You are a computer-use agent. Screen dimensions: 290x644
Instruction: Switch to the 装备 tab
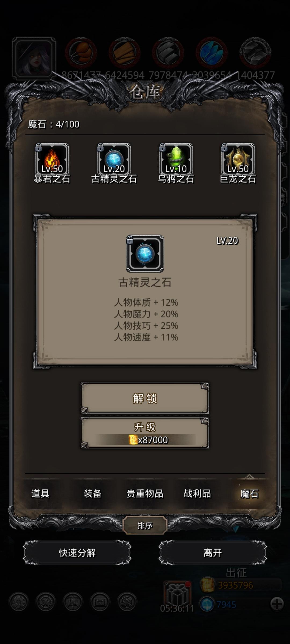point(93,493)
